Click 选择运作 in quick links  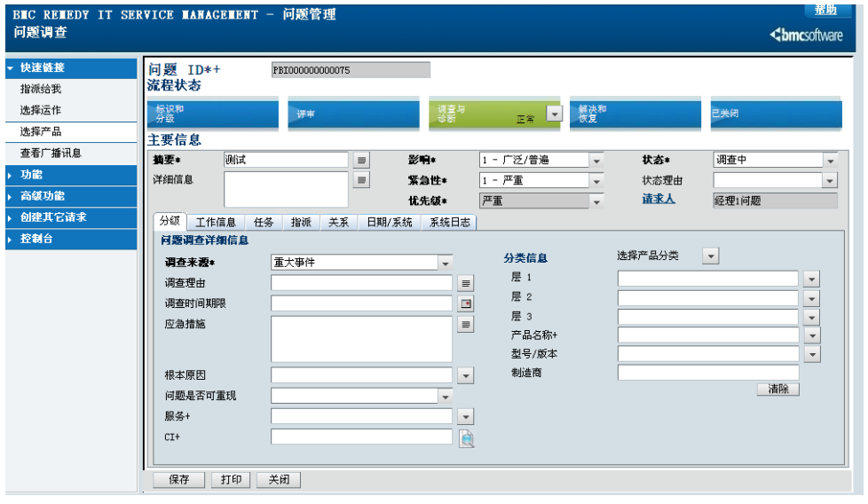click(41, 111)
